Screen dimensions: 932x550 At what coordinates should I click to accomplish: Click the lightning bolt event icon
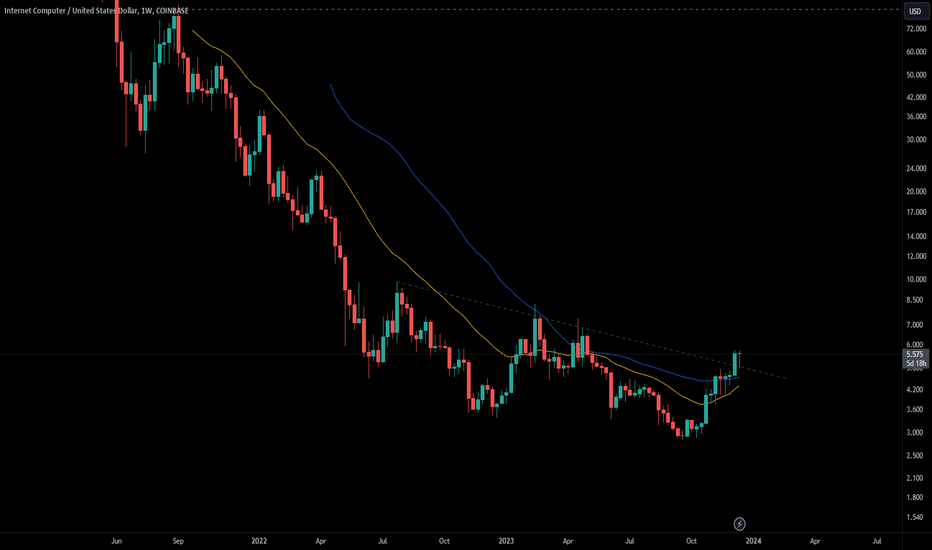click(739, 524)
